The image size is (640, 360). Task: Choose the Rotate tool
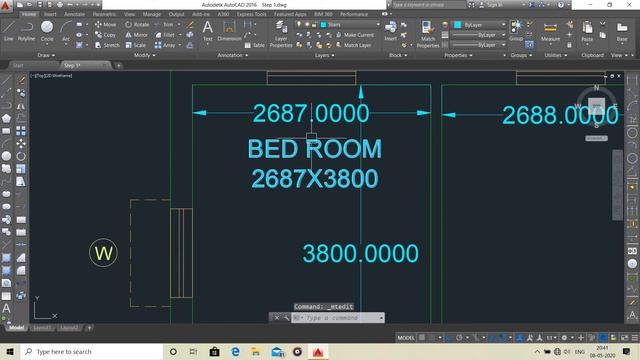(x=137, y=24)
